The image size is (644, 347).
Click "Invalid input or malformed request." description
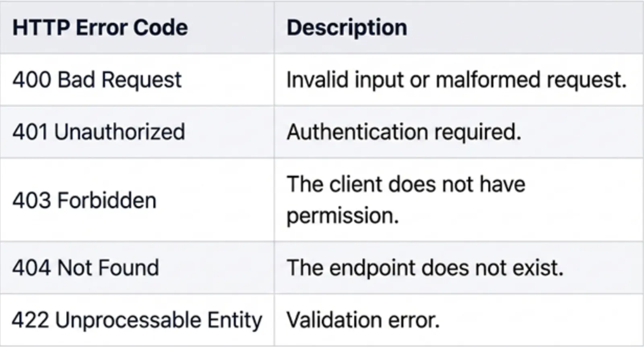pyautogui.click(x=456, y=79)
